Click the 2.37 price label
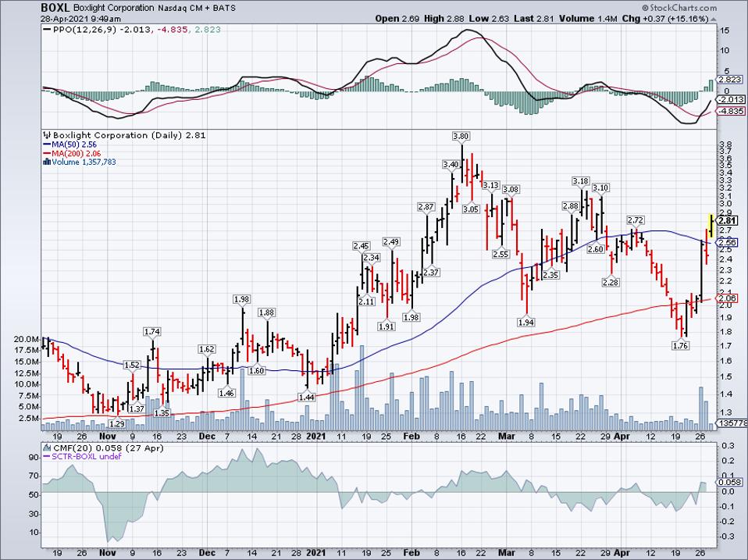 click(x=431, y=273)
